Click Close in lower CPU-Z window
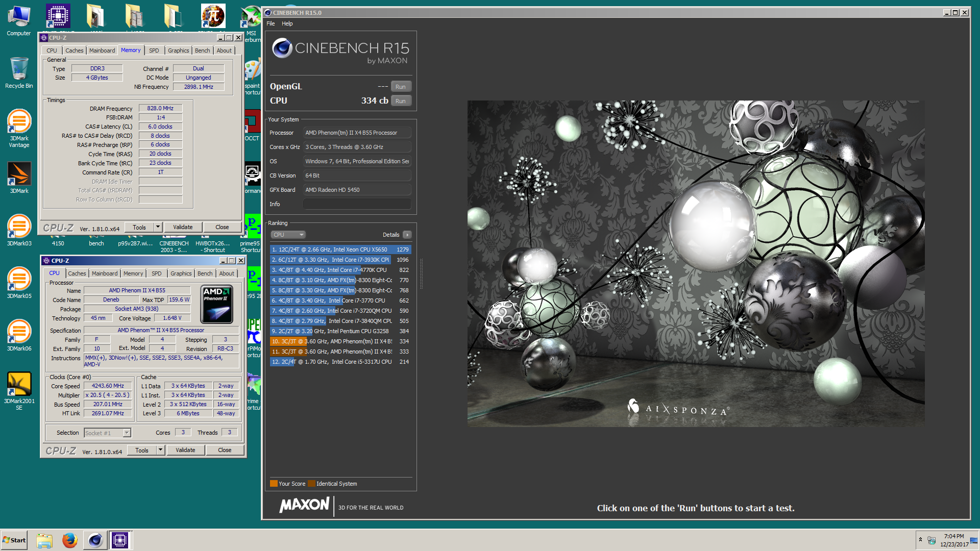The width and height of the screenshot is (980, 551). [225, 450]
